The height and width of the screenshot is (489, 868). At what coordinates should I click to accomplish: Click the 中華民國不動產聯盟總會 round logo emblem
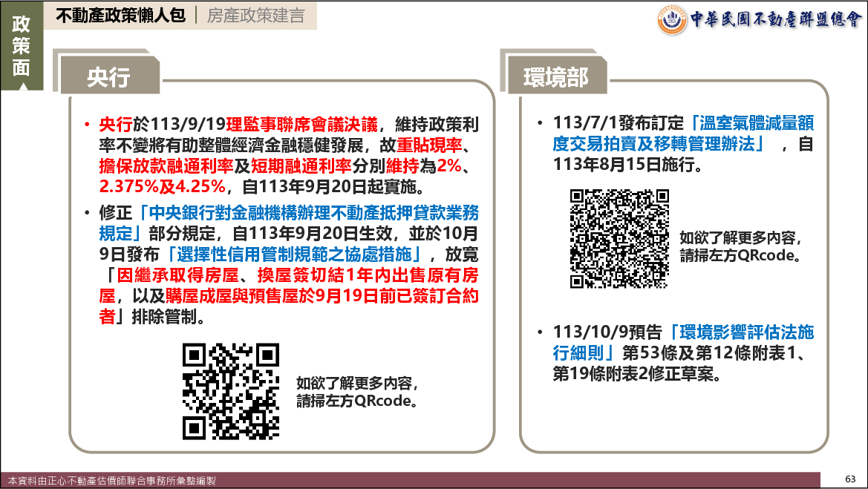672,19
